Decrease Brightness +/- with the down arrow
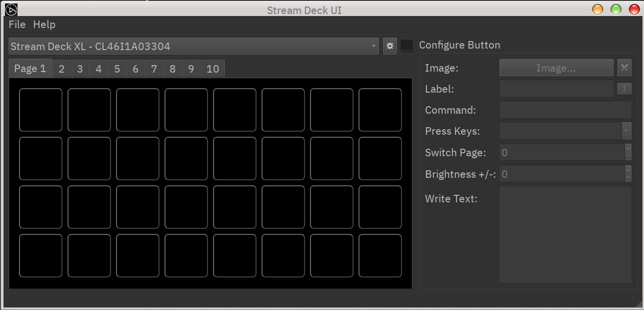Viewport: 644px width, 310px height. click(628, 178)
